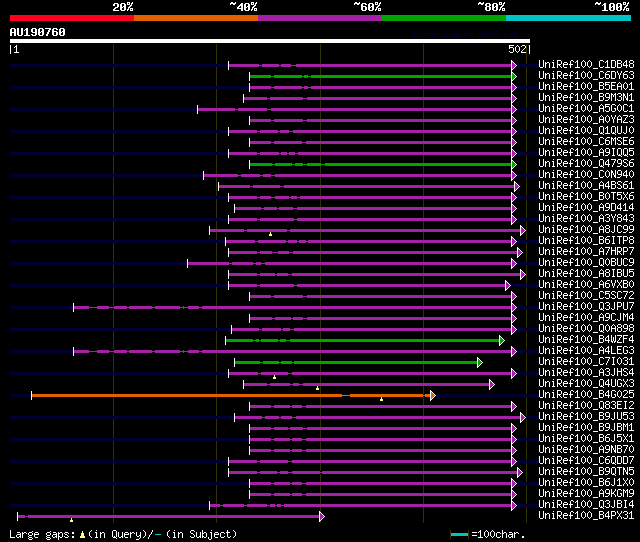The width and height of the screenshot is (640, 542).
Task: Go to the UniRef100_A9NB70 label
Action: (x=586, y=450)
